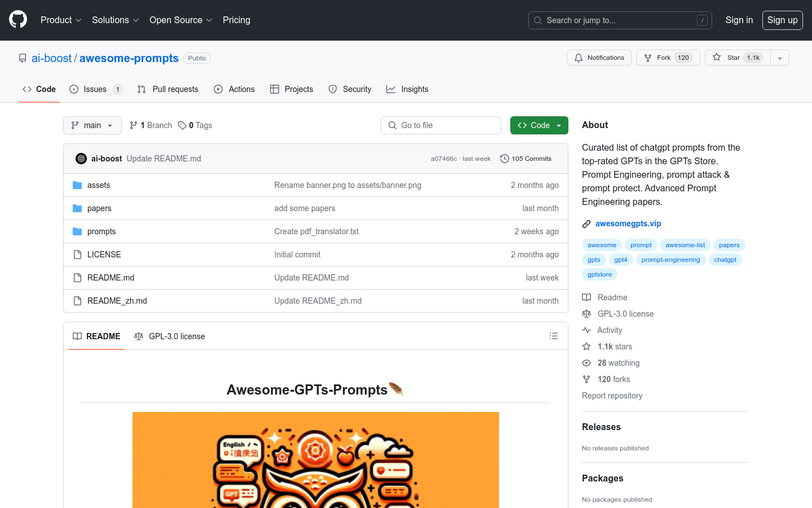This screenshot has width=812, height=508.
Task: Click the prompt topic tag
Action: (x=641, y=245)
